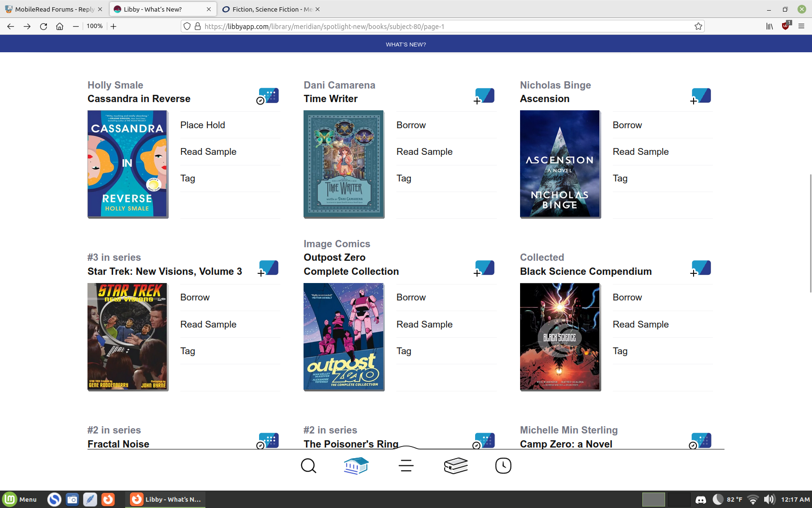Image resolution: width=812 pixels, height=508 pixels.
Task: Open Time Writer cover image
Action: 344,164
